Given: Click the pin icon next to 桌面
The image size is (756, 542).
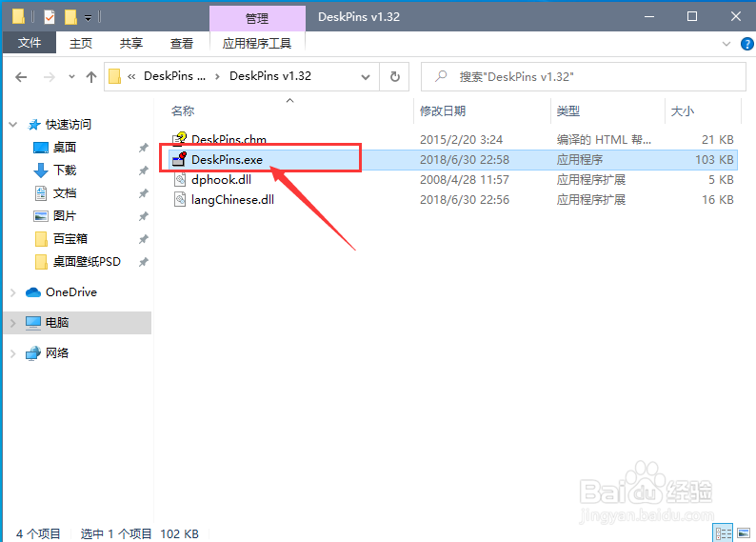Looking at the screenshot, I should click(x=143, y=148).
